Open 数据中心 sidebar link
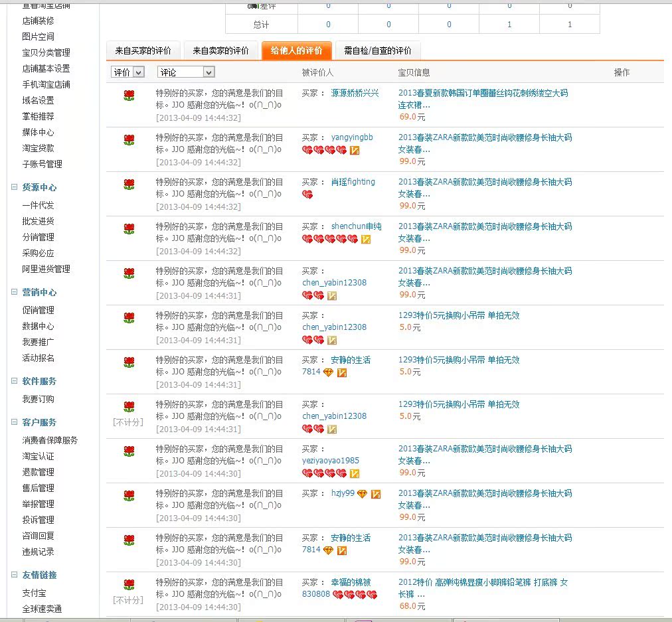672x622 pixels. (x=38, y=327)
